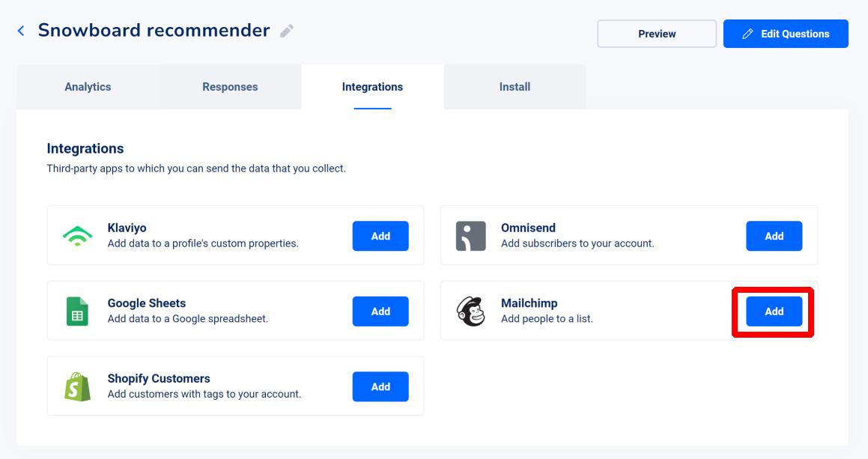This screenshot has width=868, height=459.
Task: Add the Mailchimp integration
Action: point(774,311)
